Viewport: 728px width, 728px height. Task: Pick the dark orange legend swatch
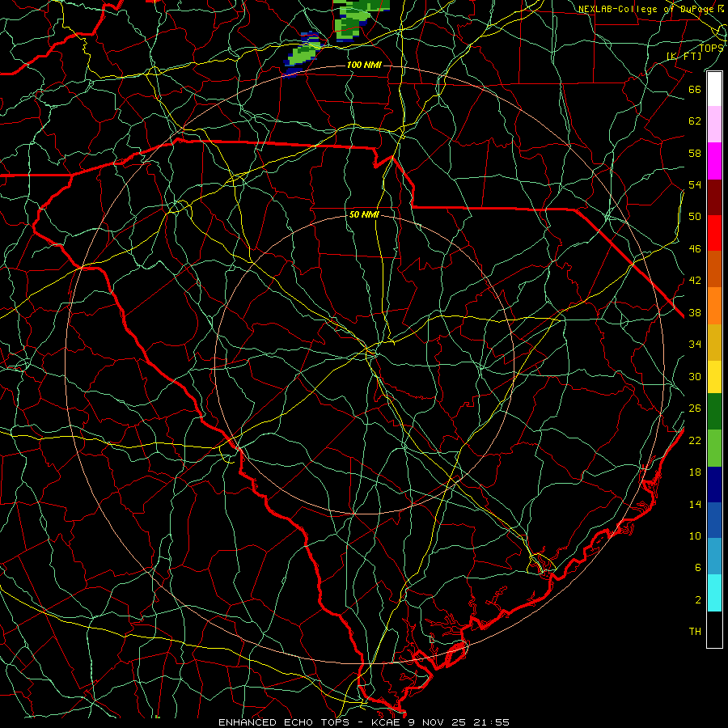tap(714, 269)
